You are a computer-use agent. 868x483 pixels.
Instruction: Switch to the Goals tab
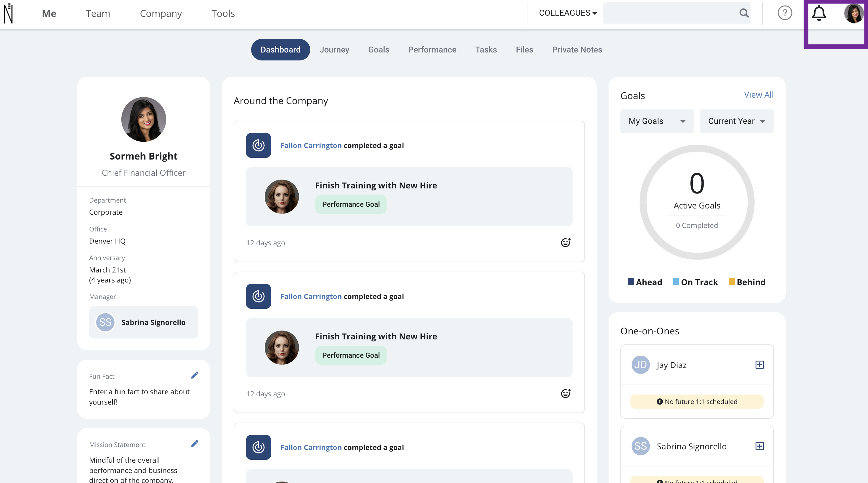point(378,50)
